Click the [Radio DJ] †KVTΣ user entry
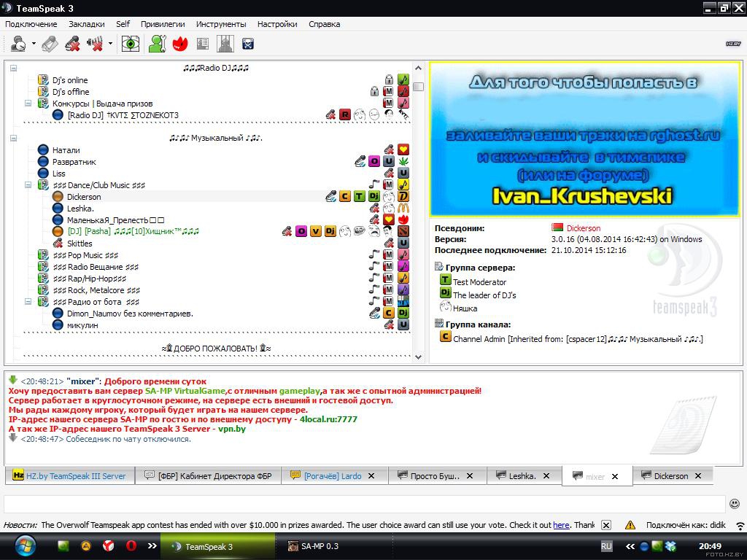Viewport: 747px width, 560px height. (x=123, y=115)
